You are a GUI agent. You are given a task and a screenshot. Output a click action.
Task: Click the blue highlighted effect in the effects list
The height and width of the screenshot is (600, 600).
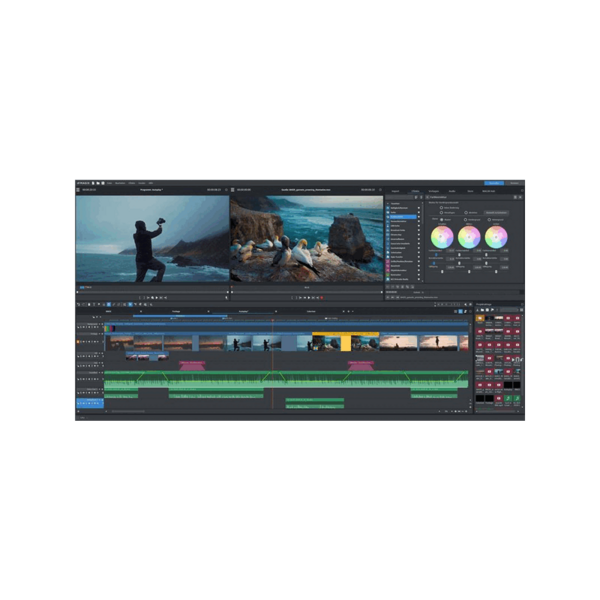(403, 217)
